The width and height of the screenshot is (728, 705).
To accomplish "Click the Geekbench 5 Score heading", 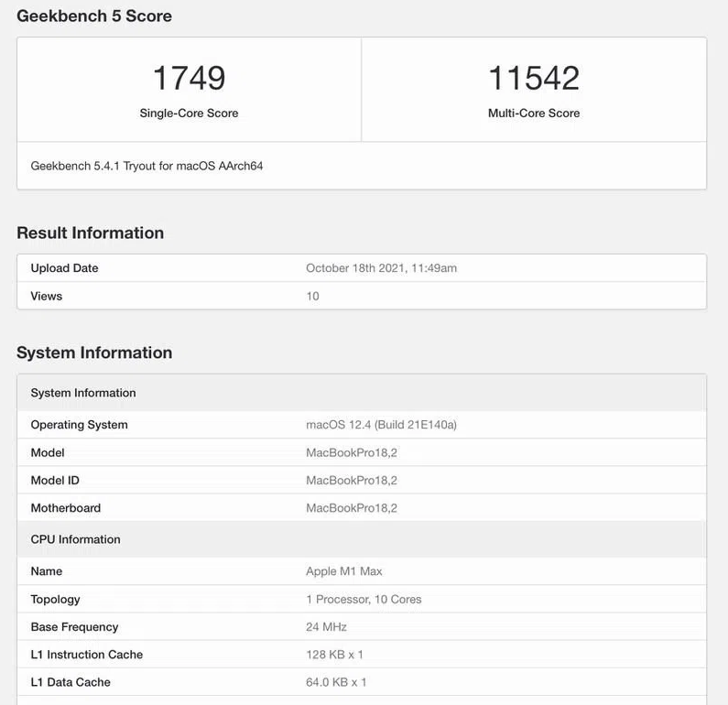I will 94,16.
